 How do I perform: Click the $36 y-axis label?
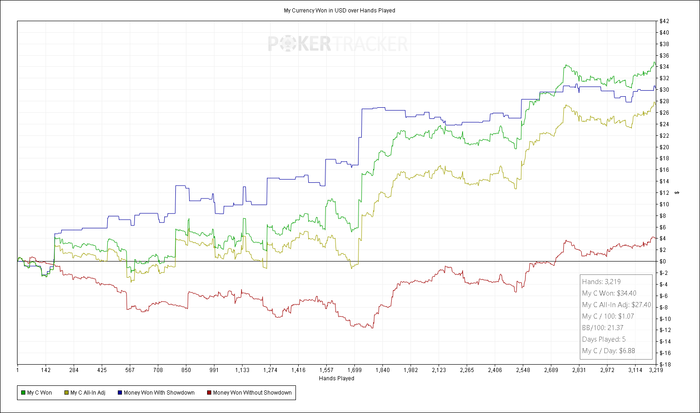click(664, 55)
